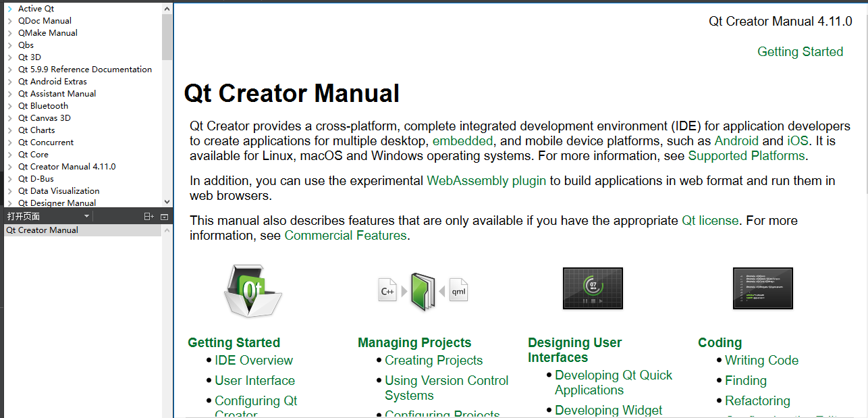Screen dimensions: 868x418
Task: Open Developing Qt Quick Applications link
Action: (614, 383)
